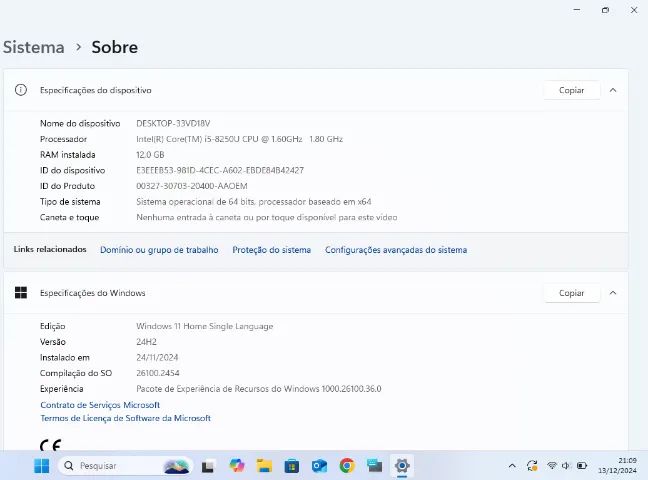648x480 pixels.
Task: Click the Windows logo beside Windows specifications
Action: [21, 293]
